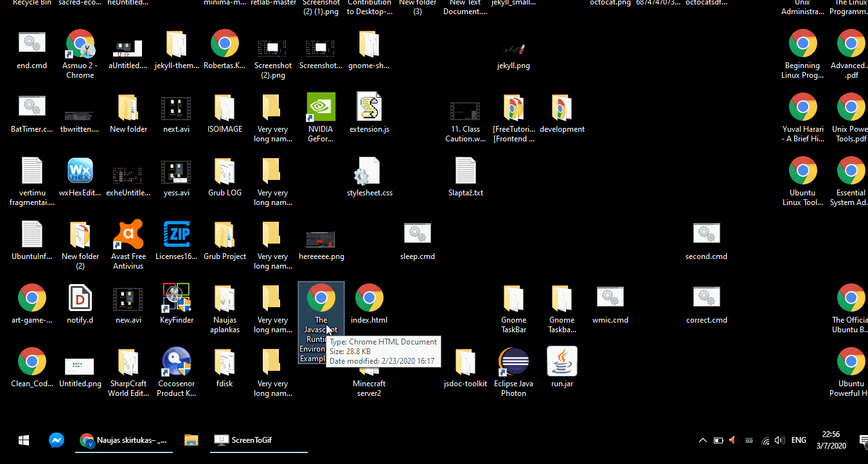This screenshot has height=464, width=868.
Task: Select the correct.cmd file icon
Action: pyautogui.click(x=706, y=298)
